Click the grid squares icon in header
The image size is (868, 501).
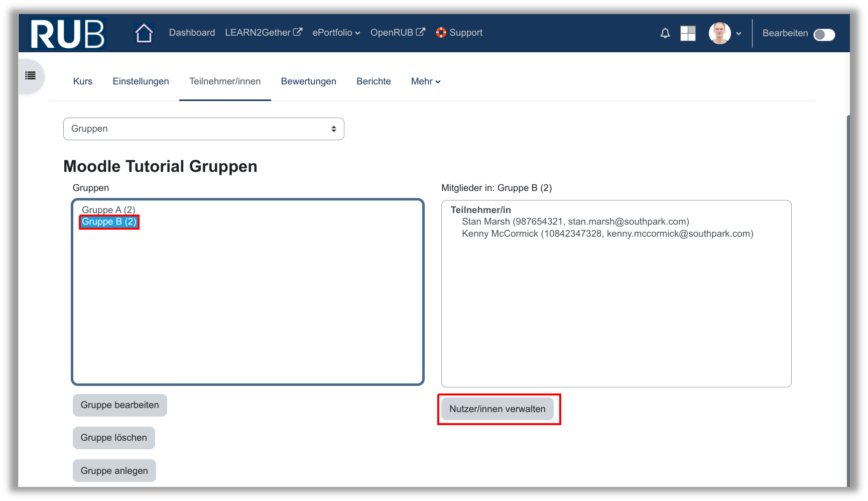pos(687,33)
